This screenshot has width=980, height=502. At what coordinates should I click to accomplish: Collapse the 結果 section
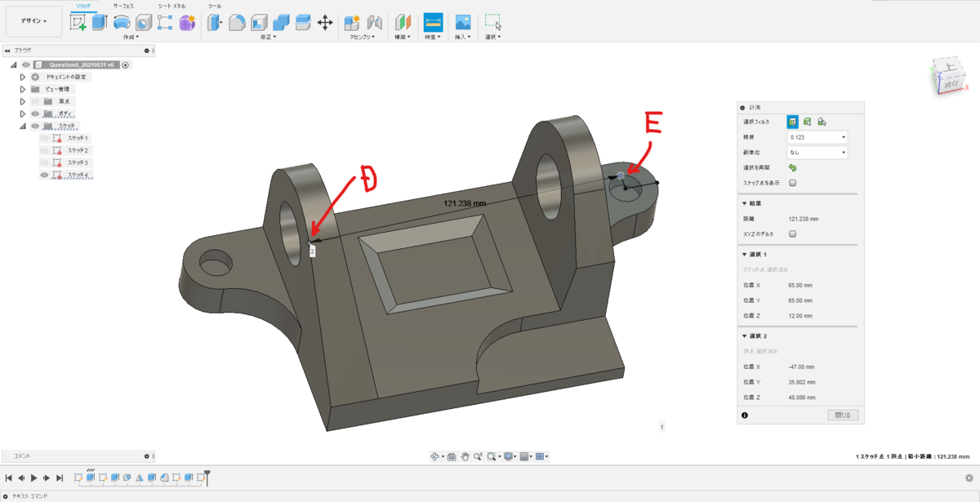pyautogui.click(x=744, y=204)
